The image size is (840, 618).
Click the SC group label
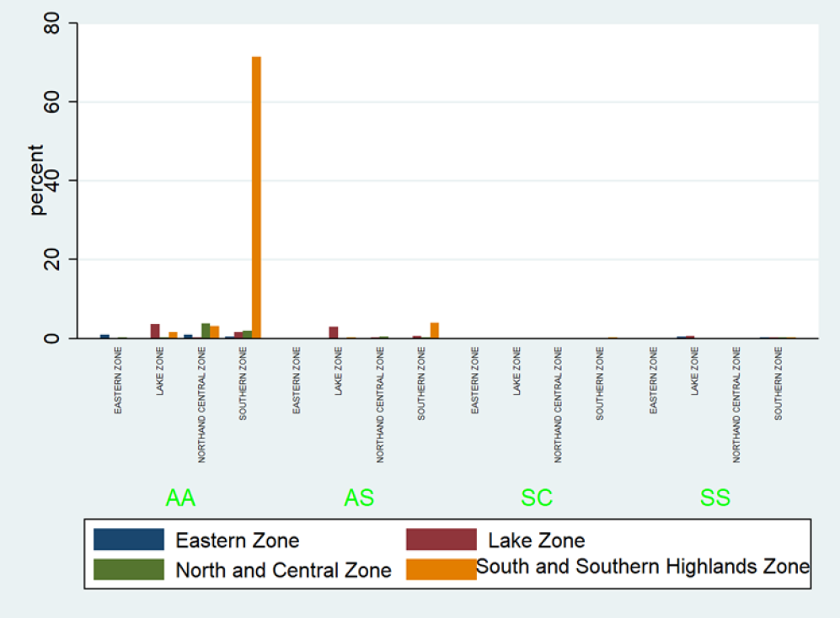(x=537, y=498)
